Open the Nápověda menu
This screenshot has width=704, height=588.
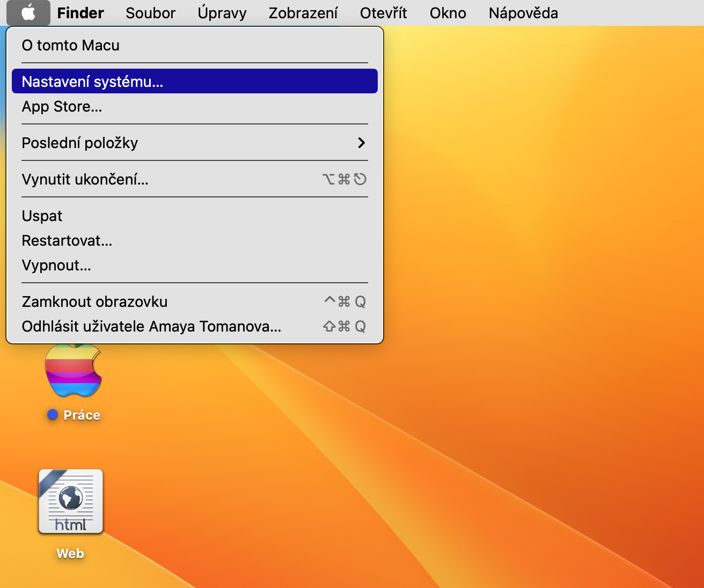tap(523, 13)
